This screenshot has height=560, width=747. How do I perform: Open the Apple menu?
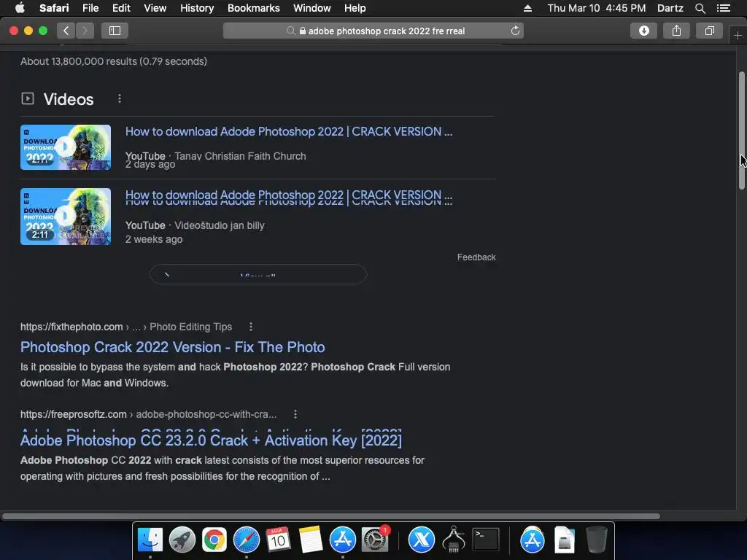point(20,8)
